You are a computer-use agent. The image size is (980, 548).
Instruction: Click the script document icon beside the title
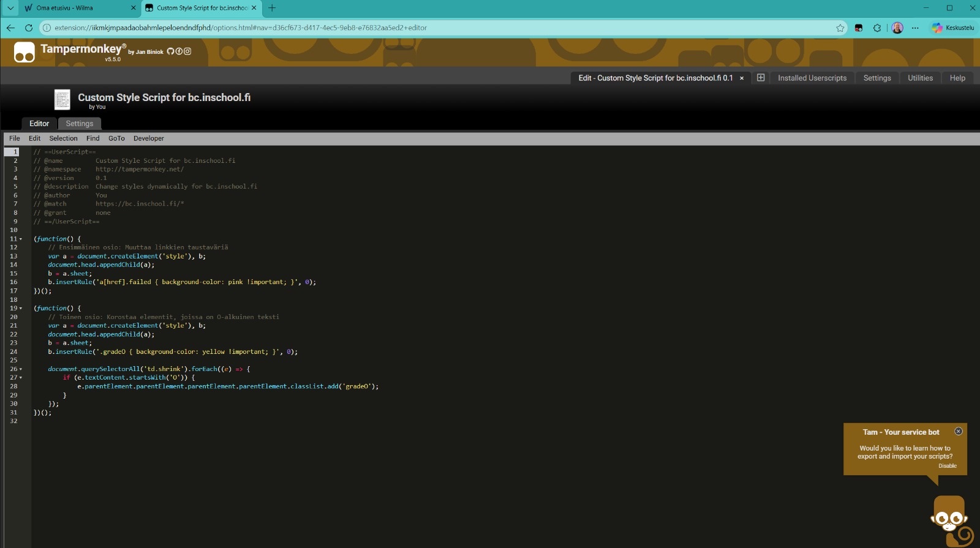point(62,99)
